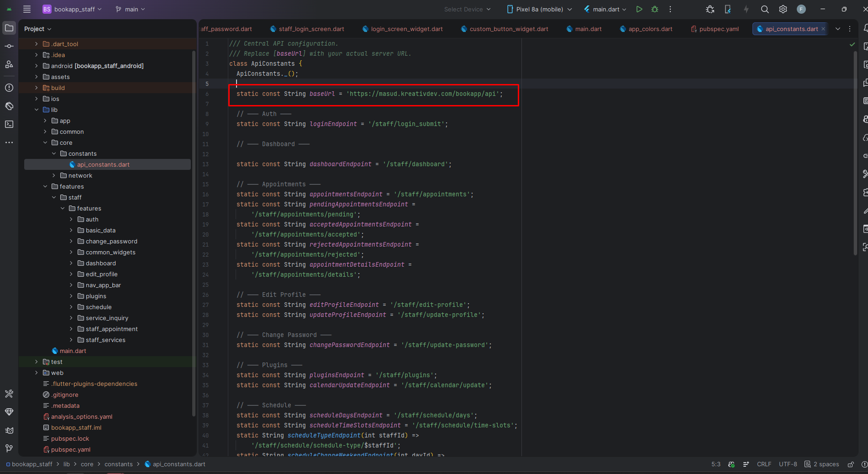Click the project tree vertical scrollbar
This screenshot has width=868, height=474.
(194, 233)
